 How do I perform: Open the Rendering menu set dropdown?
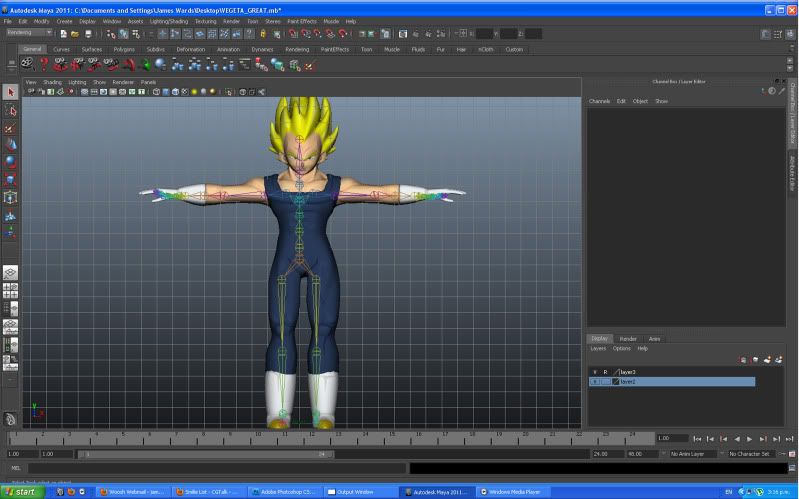click(30, 34)
